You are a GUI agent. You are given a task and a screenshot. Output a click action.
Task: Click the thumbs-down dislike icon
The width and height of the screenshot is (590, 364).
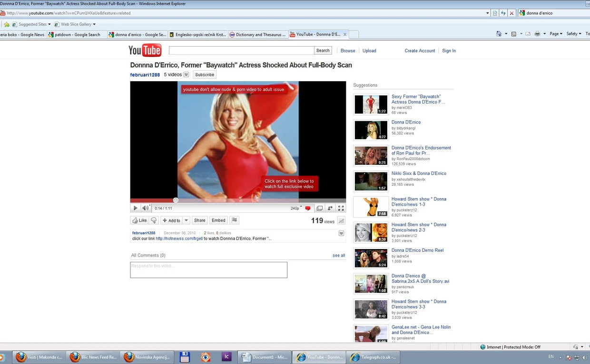[154, 220]
